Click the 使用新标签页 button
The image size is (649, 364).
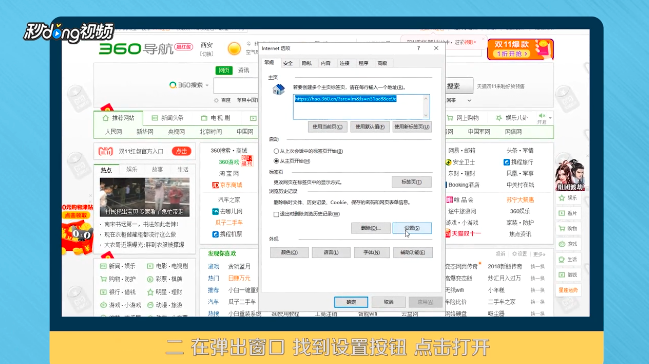[412, 127]
